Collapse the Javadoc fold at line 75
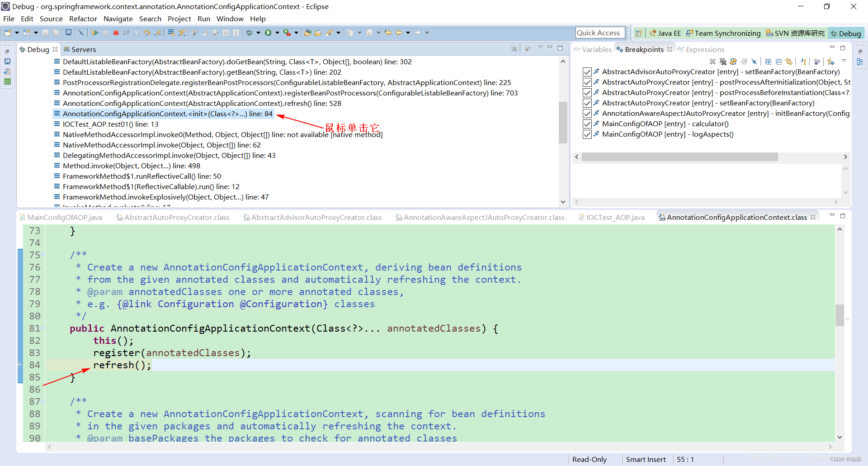This screenshot has height=466, width=868. (x=43, y=255)
